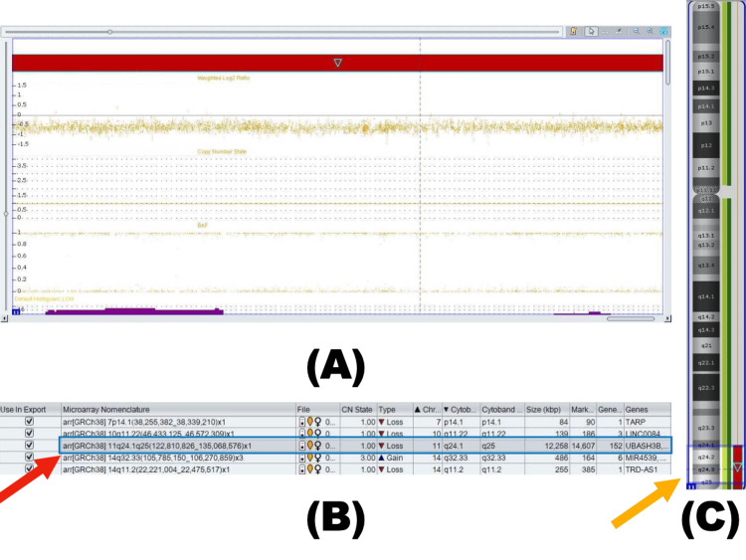The image size is (746, 560).
Task: Click the blue Gain arrow in 14q32.33 row
Action: [x=381, y=458]
